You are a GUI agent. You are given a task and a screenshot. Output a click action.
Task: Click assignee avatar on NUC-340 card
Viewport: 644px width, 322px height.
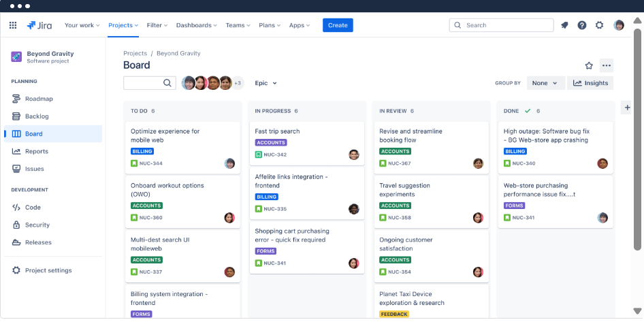pos(602,163)
